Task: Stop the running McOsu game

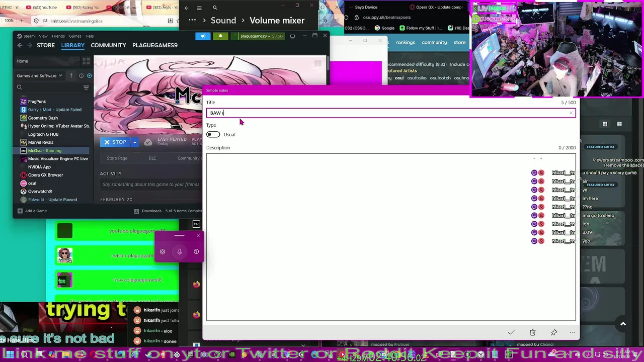Action: [115, 142]
